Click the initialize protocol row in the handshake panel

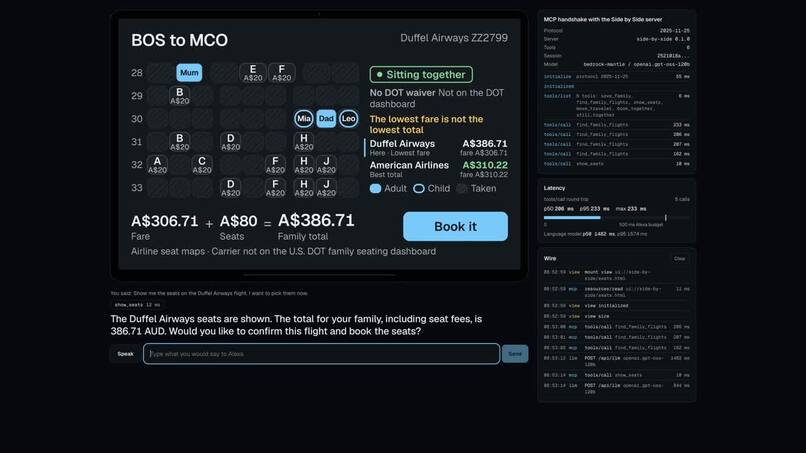pos(616,77)
